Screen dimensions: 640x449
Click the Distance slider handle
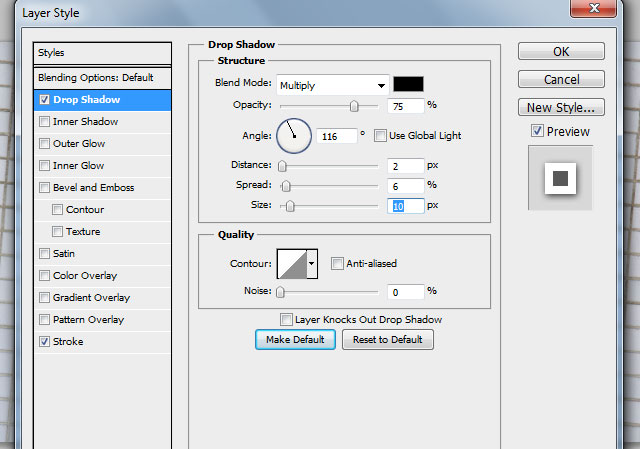(282, 166)
